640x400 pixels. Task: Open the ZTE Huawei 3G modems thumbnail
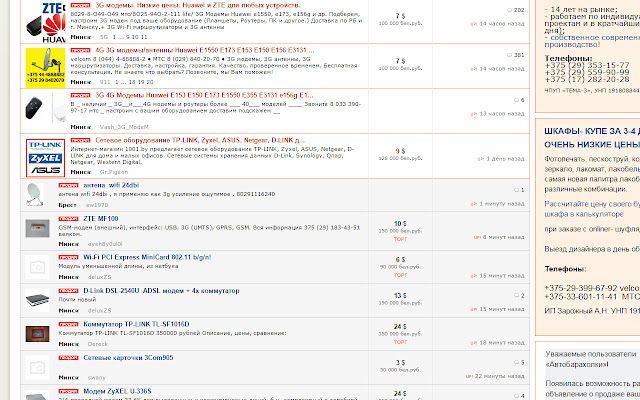(45, 22)
